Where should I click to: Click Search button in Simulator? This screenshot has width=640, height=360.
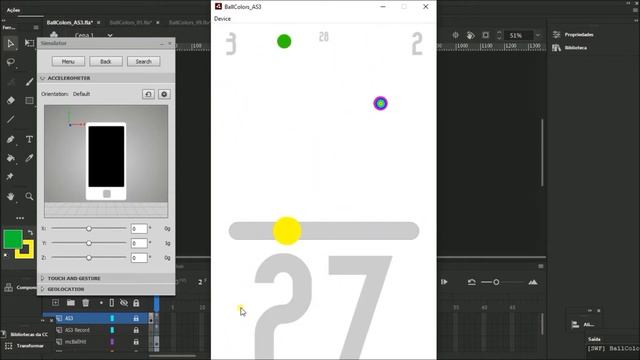143,61
